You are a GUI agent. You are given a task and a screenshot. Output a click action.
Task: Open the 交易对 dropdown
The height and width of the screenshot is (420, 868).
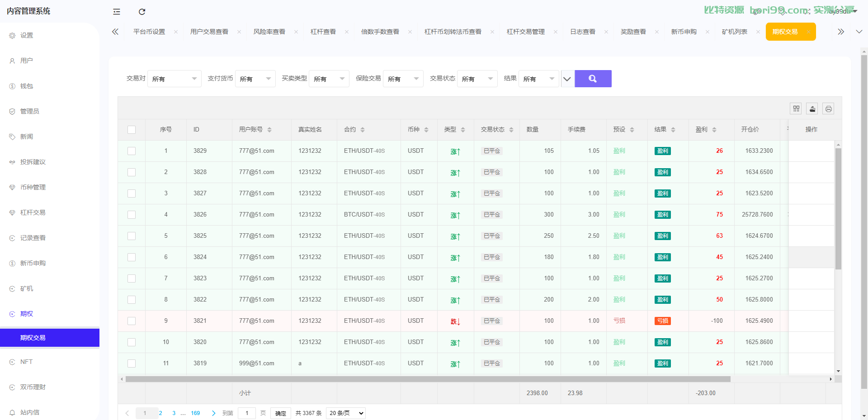click(x=175, y=79)
